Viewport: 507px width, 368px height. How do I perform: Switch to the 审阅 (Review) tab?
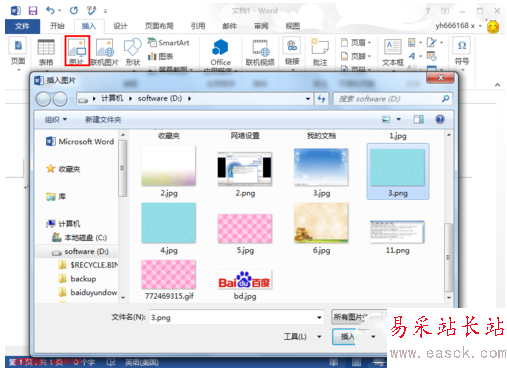261,26
